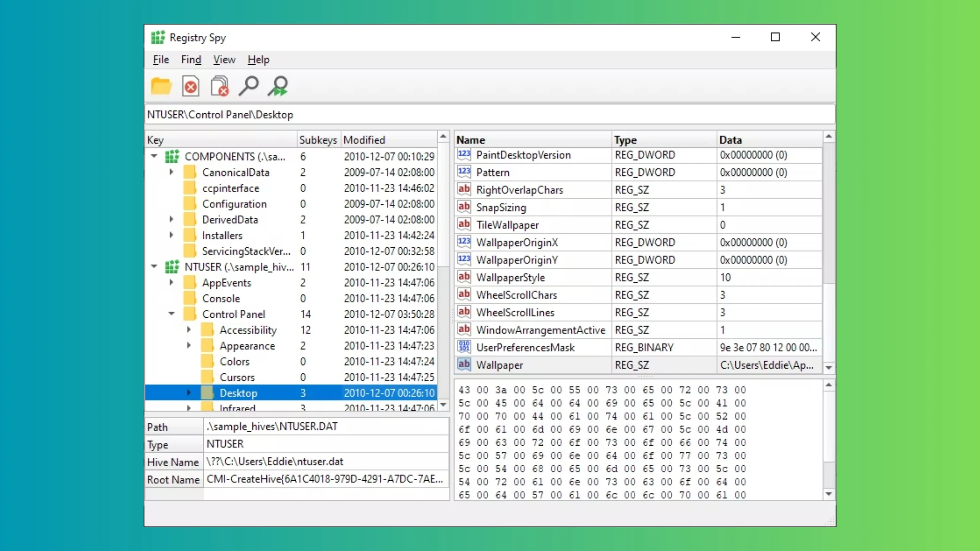This screenshot has height=551, width=980.
Task: Open the View menu
Action: coord(224,60)
